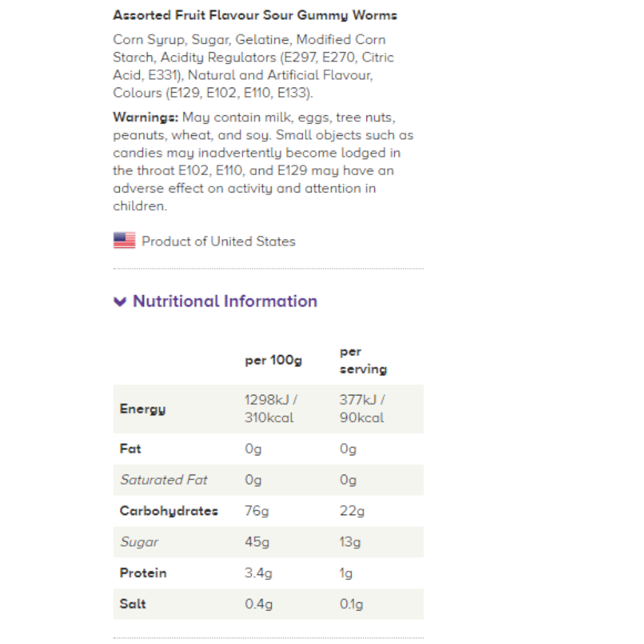
Task: Click the 45g sugar value
Action: pos(257,542)
